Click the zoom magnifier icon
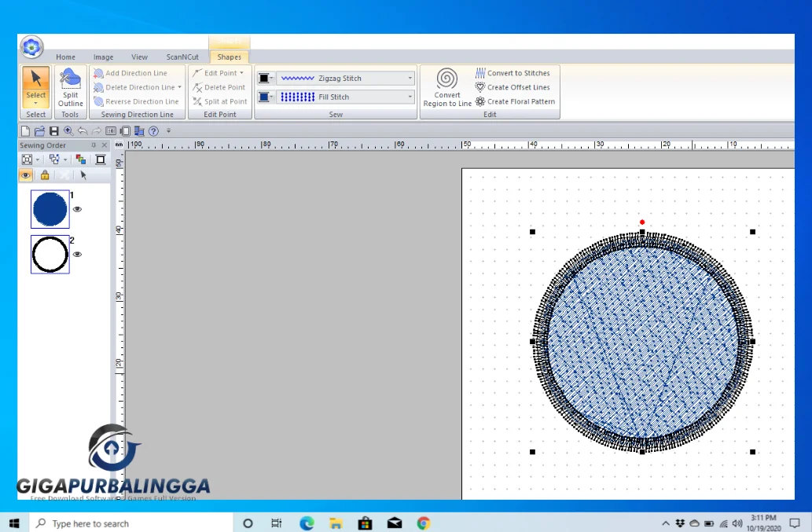Screen dimensions: 812x532 pyautogui.click(x=68, y=131)
